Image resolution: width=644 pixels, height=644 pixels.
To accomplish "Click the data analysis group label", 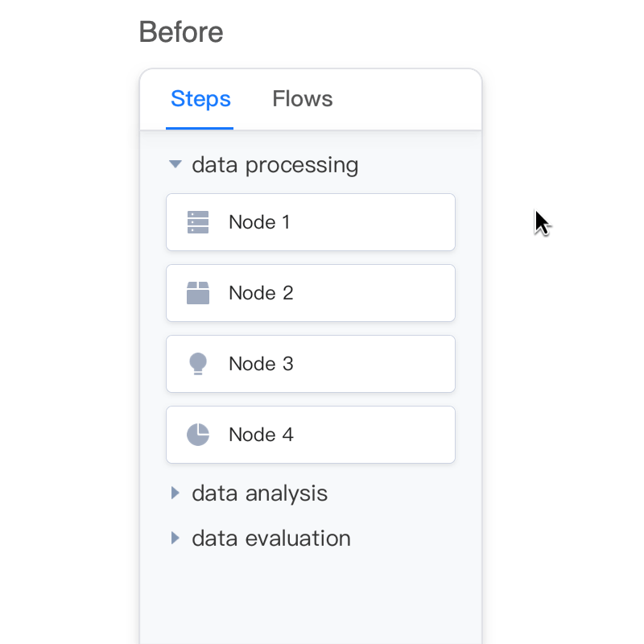I will click(259, 493).
